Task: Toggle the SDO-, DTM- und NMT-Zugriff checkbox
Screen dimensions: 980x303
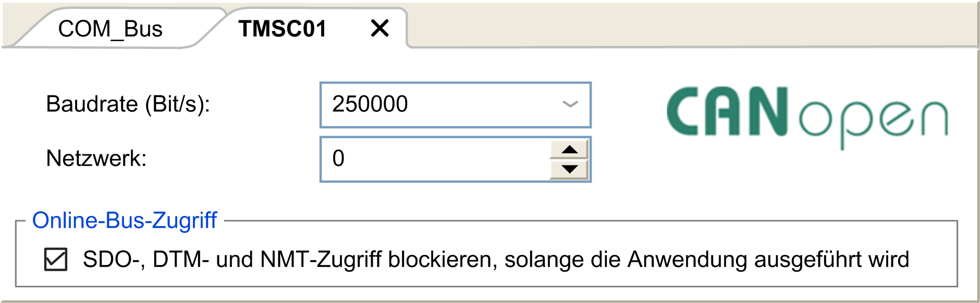Action: tap(56, 260)
